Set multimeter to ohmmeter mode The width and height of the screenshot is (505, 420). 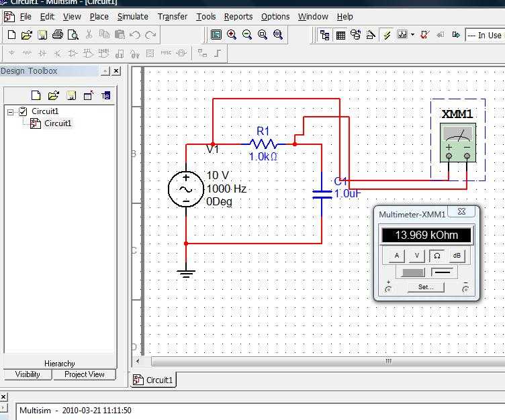coord(437,256)
